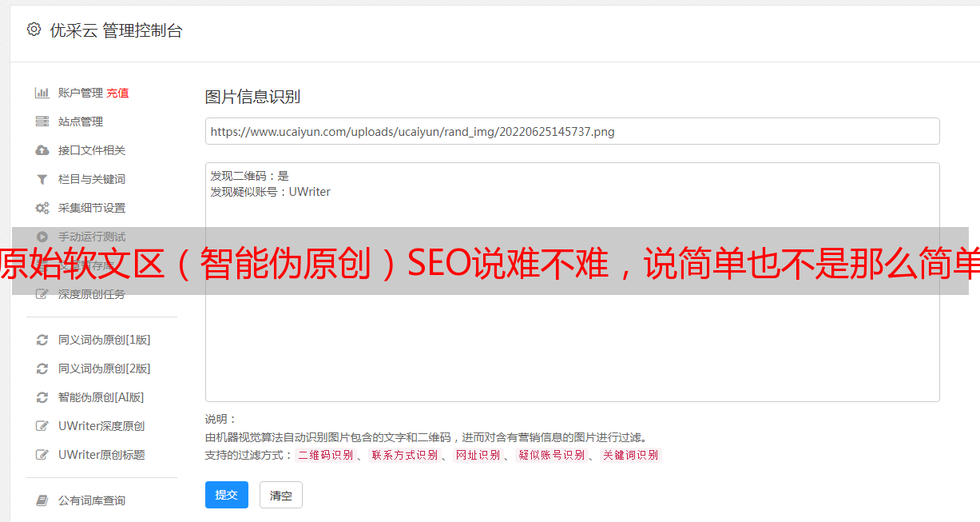Click the bar chart icon for 账户管理
980x522 pixels.
coord(42,93)
